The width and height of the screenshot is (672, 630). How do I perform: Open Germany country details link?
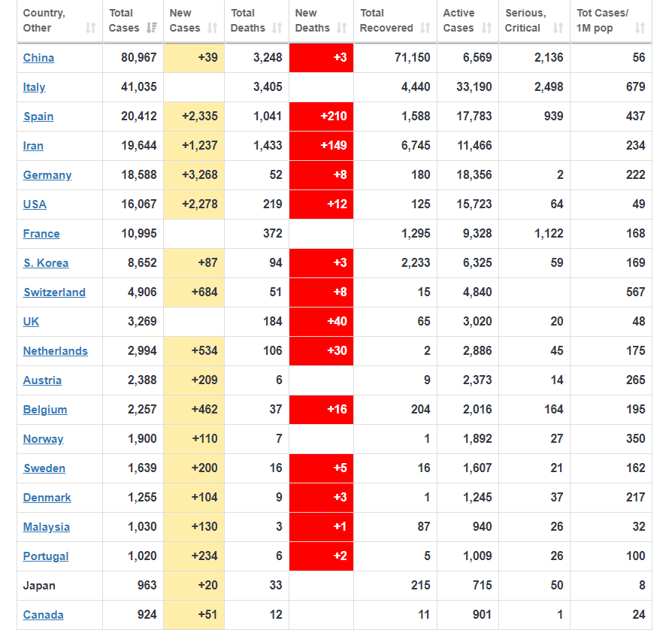click(x=47, y=175)
